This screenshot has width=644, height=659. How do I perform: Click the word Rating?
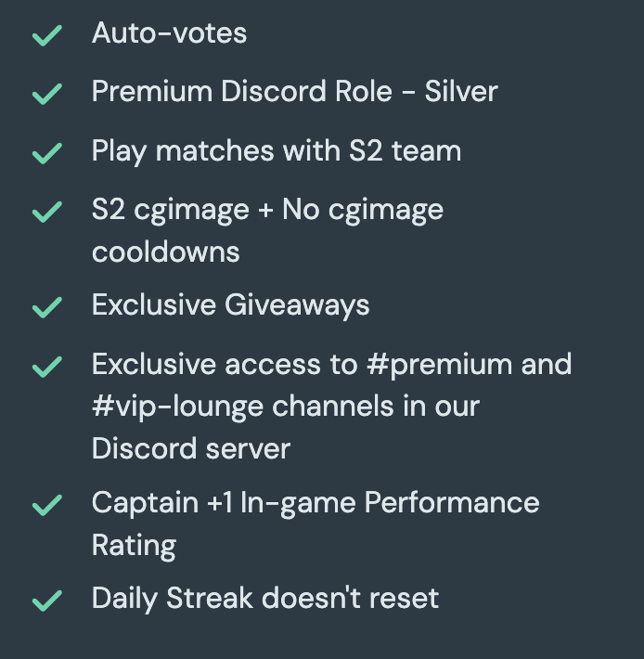point(134,545)
